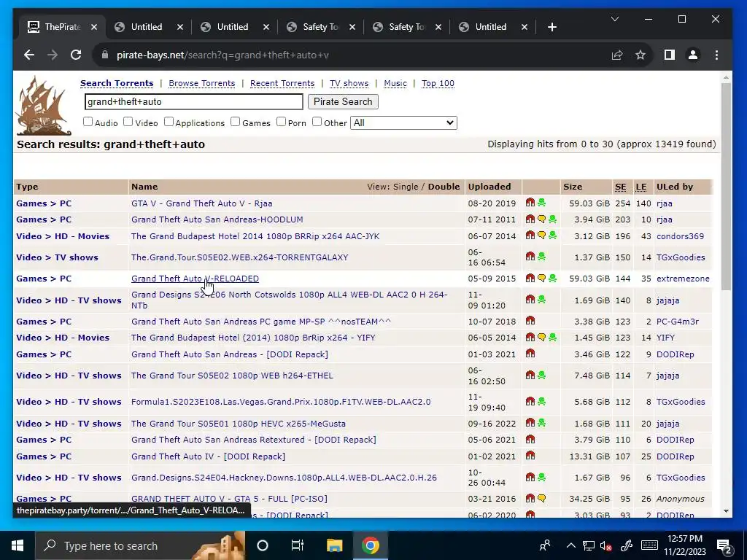Screen dimensions: 747x560
Task: Switch view to Single
Action: click(x=406, y=187)
